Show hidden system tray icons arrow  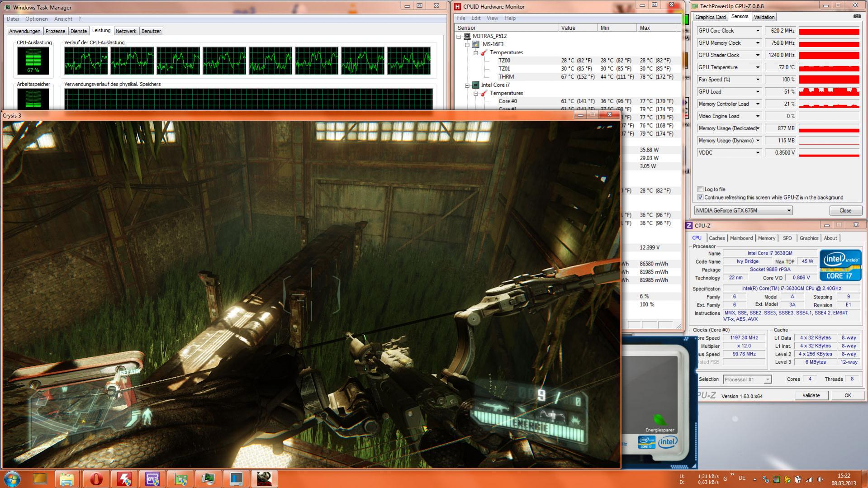(x=754, y=479)
